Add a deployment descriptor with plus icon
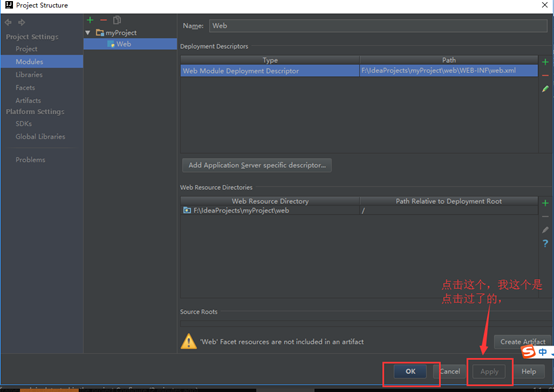The width and height of the screenshot is (554, 392). 545,62
